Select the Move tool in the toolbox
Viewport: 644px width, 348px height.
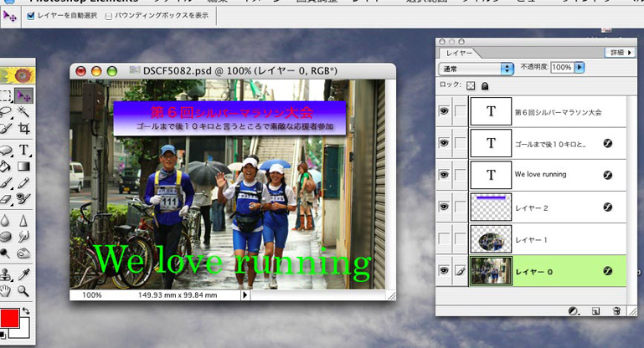[x=23, y=96]
